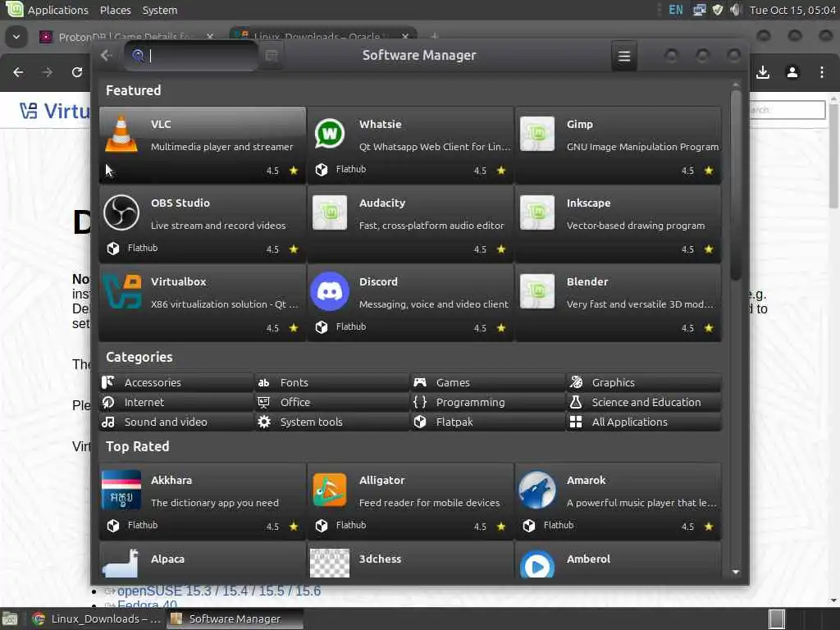Open the Accessories category
The image size is (840, 630).
click(176, 382)
